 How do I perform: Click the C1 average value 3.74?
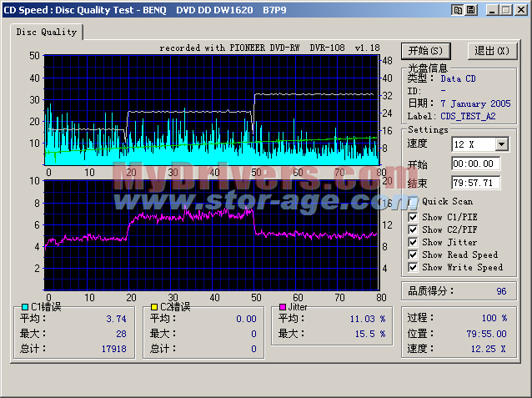(116, 320)
